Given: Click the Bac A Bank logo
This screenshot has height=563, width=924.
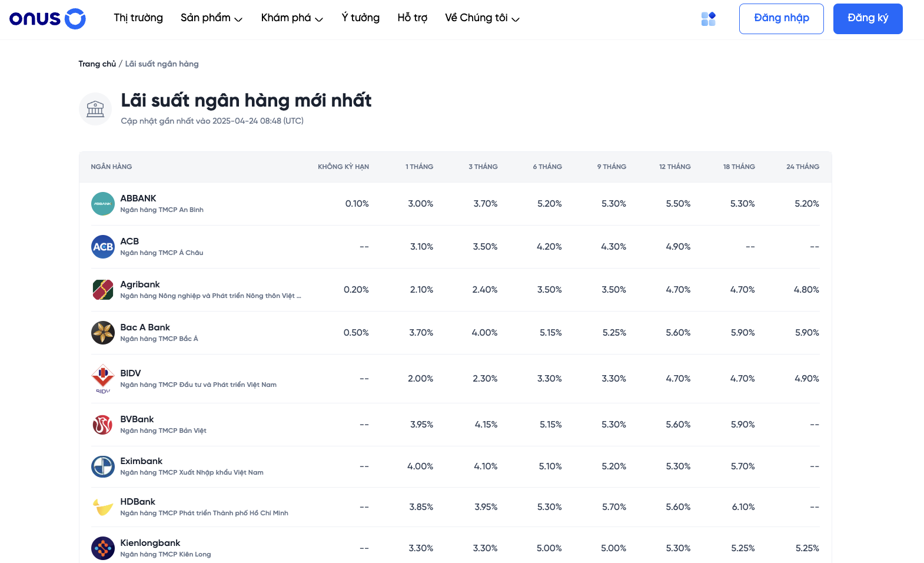Looking at the screenshot, I should tap(103, 333).
